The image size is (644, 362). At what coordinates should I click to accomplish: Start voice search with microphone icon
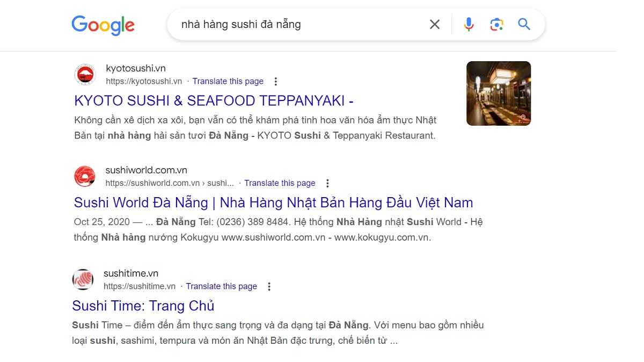469,24
